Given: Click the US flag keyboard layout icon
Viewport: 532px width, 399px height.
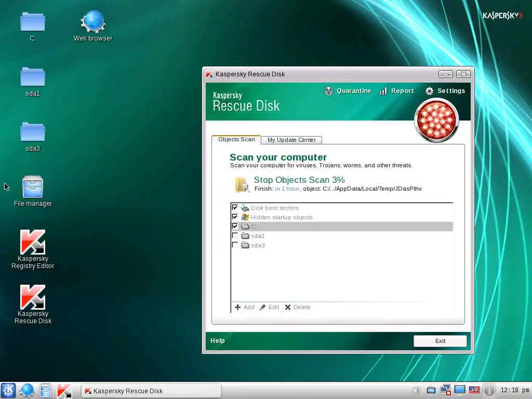Looking at the screenshot, I should coord(474,390).
